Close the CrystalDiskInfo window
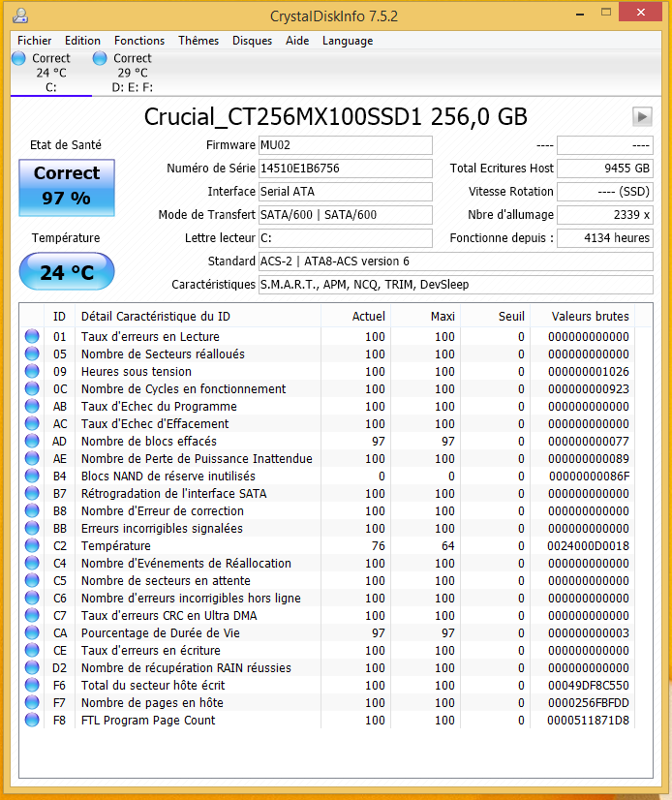Viewport: 672px width, 800px height. pos(640,12)
